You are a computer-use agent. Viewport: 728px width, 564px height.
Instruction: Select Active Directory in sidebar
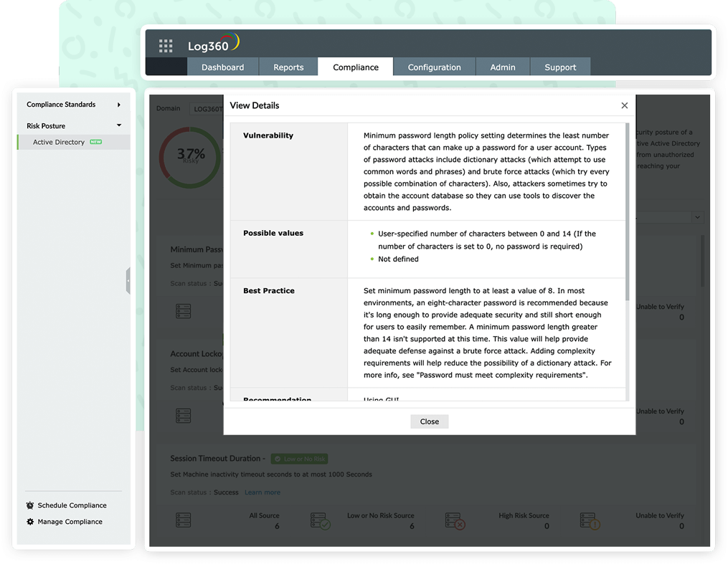(73, 142)
